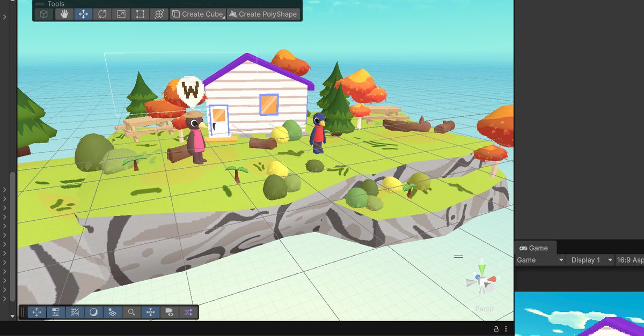The height and width of the screenshot is (336, 644).
Task: Click the magnifier Search icon
Action: (131, 312)
